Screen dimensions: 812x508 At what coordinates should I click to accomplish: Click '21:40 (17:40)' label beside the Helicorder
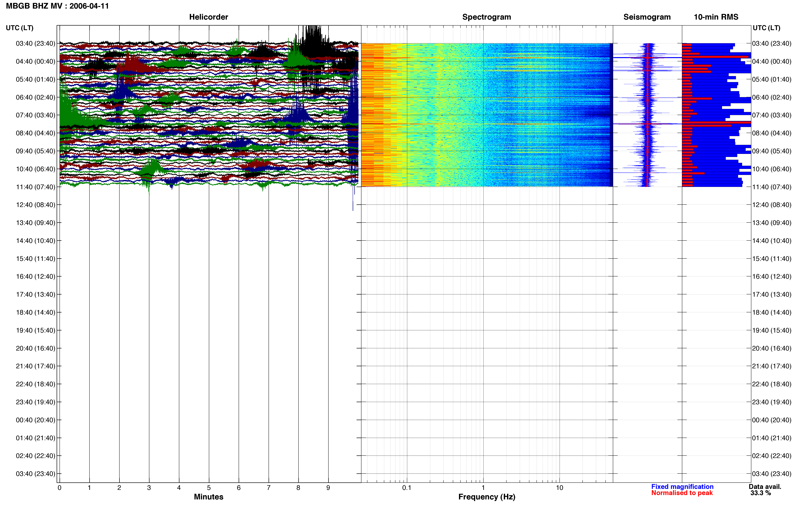(x=36, y=366)
